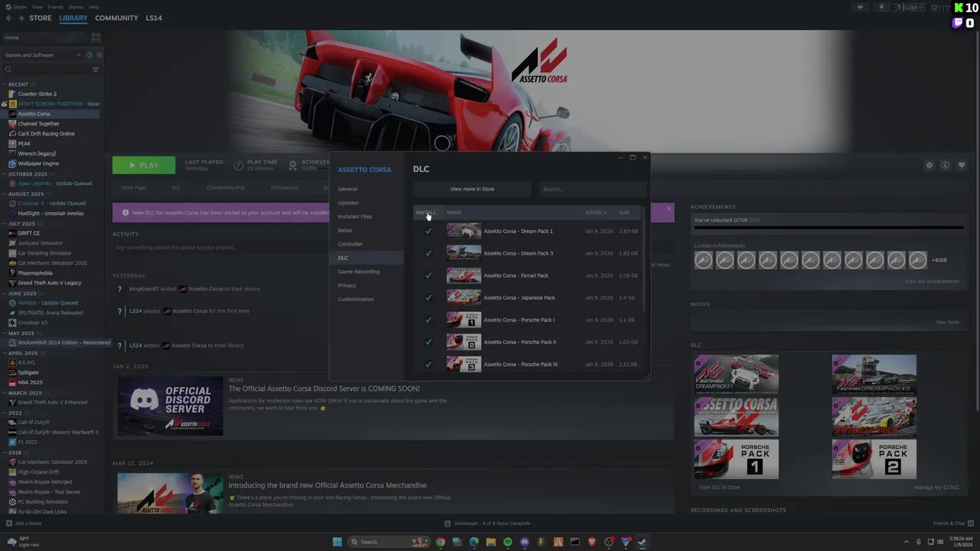The height and width of the screenshot is (551, 980).
Task: Open Brave browser from the taskbar
Action: (592, 542)
